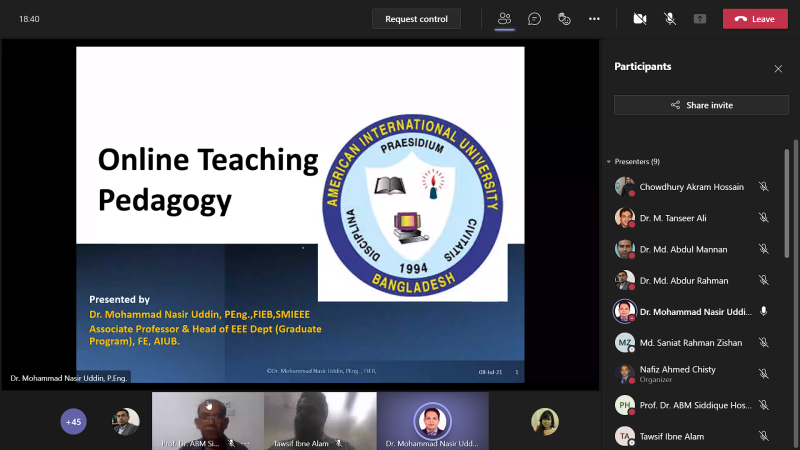Click Request control button

click(416, 19)
